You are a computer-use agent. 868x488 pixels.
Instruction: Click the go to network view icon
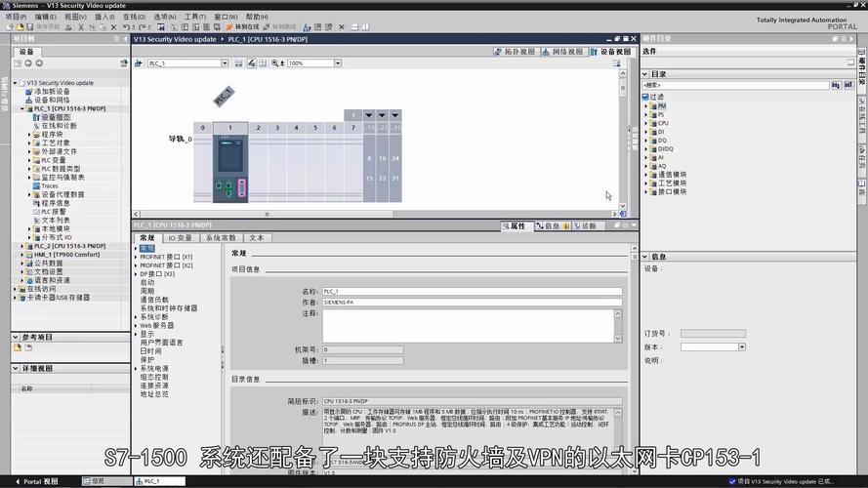139,63
